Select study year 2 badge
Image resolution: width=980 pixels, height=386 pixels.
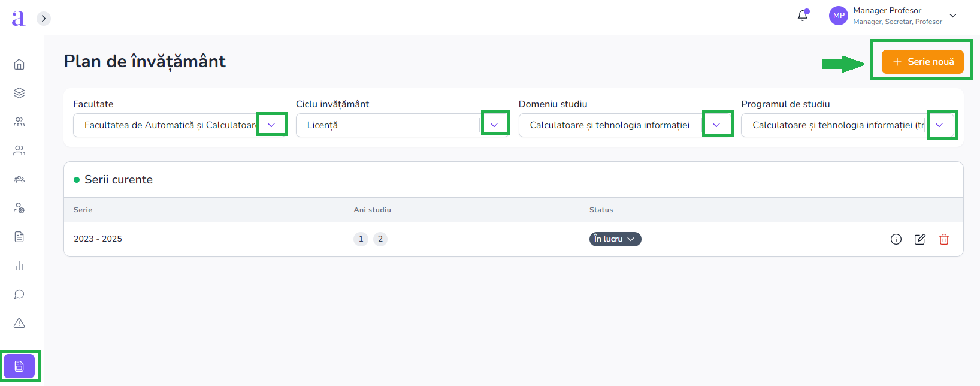click(380, 239)
